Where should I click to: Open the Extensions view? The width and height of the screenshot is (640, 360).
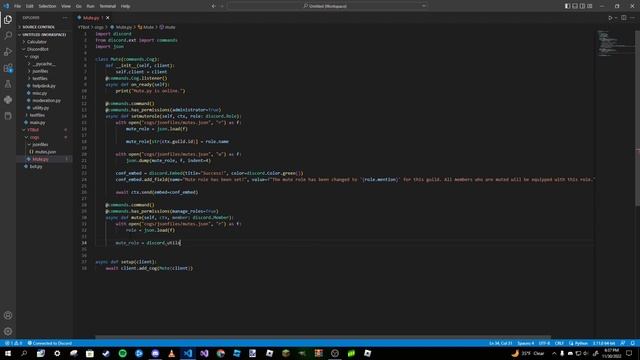click(8, 68)
